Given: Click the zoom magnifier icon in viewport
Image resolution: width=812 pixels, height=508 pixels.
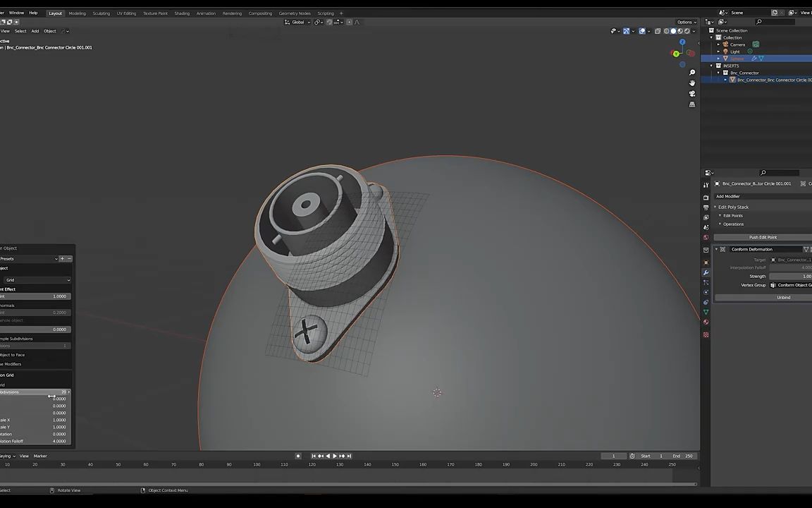Looking at the screenshot, I should pyautogui.click(x=692, y=73).
